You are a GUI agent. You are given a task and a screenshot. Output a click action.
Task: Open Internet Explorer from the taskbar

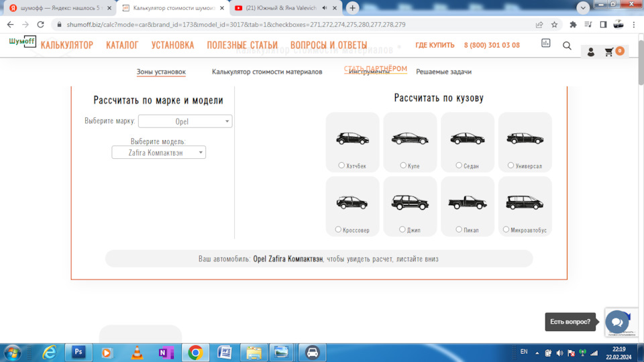(x=49, y=352)
